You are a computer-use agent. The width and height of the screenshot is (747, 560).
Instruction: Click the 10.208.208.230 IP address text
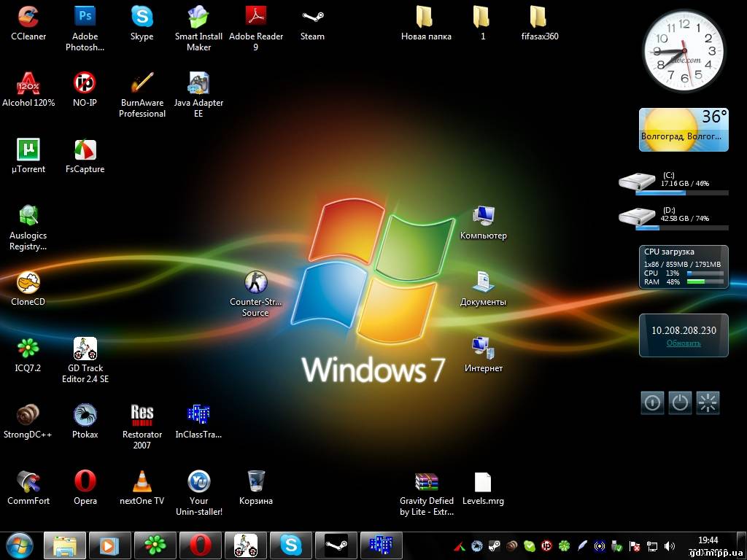pyautogui.click(x=684, y=330)
